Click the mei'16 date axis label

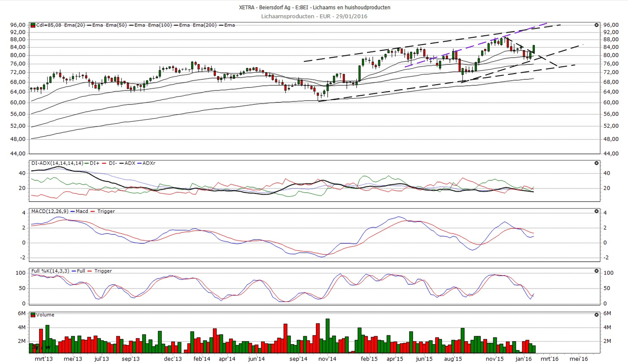tap(579, 359)
